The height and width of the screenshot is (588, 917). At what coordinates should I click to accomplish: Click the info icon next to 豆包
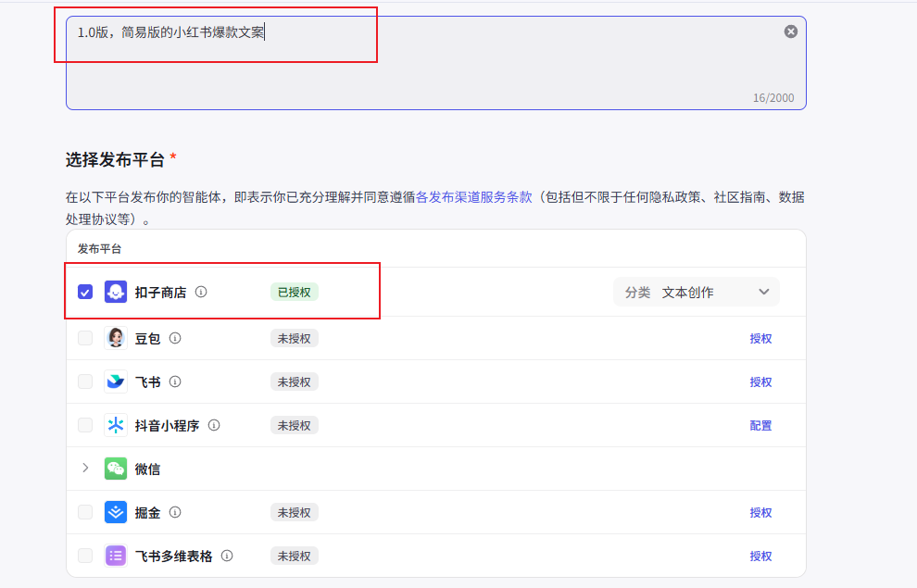coord(175,338)
